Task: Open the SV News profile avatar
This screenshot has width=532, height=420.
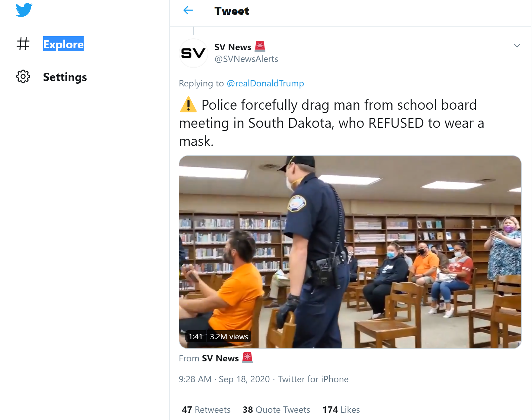Action: pos(193,53)
